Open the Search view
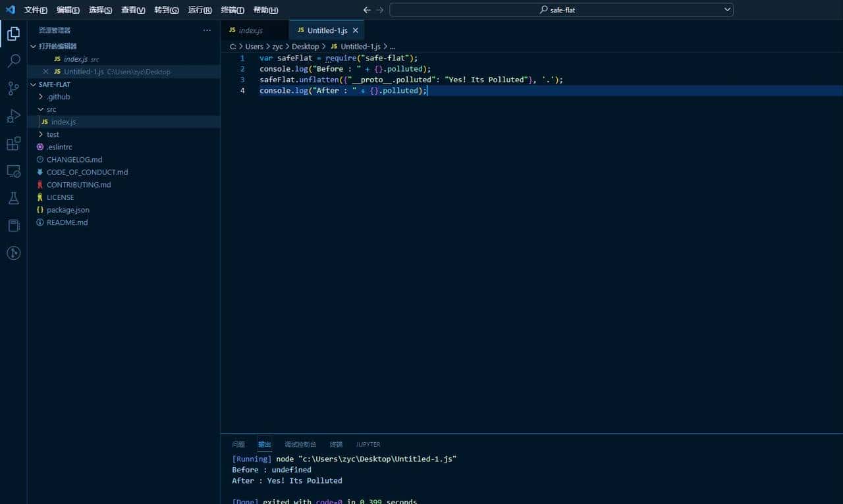The width and height of the screenshot is (843, 504). pyautogui.click(x=13, y=61)
